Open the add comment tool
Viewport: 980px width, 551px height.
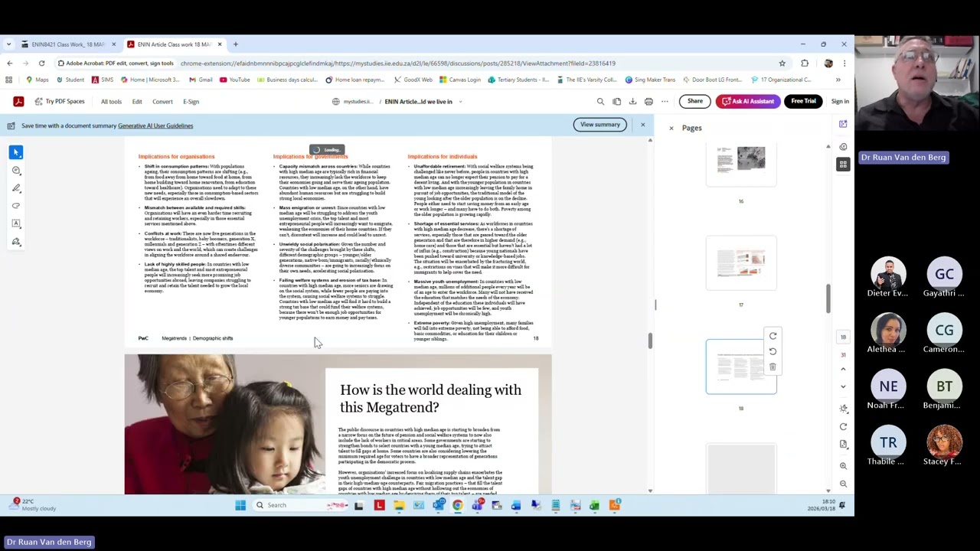[x=16, y=171]
